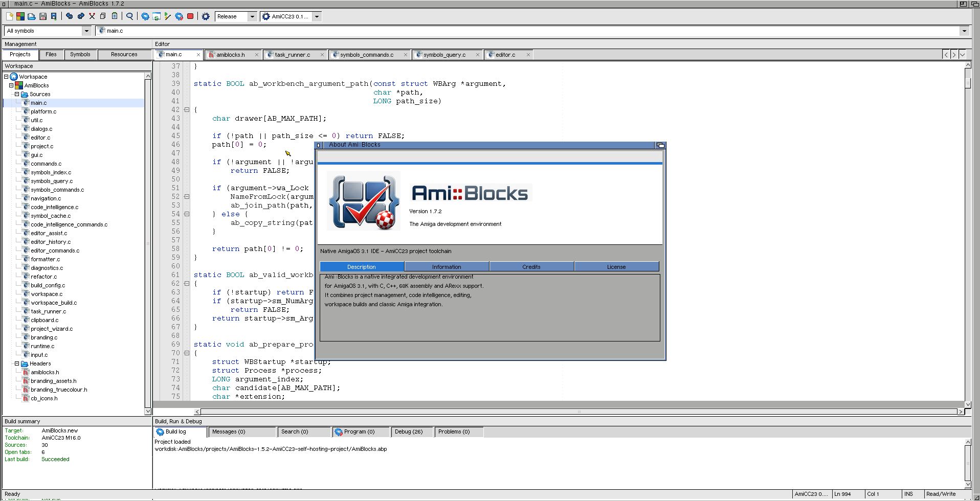Click the Build and Run toolbar icon
This screenshot has height=501, width=980.
179,16
